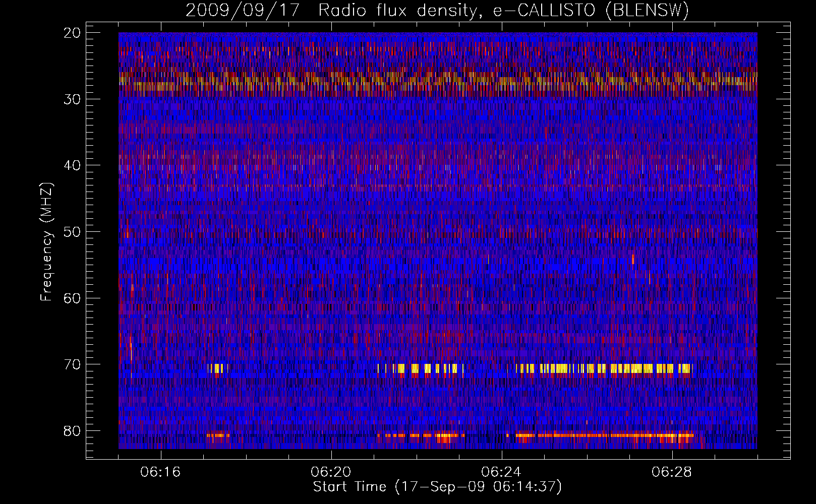Click the 'Start Time (17-Sep-09 06:14:37)' label
This screenshot has height=504, width=816.
tap(437, 487)
